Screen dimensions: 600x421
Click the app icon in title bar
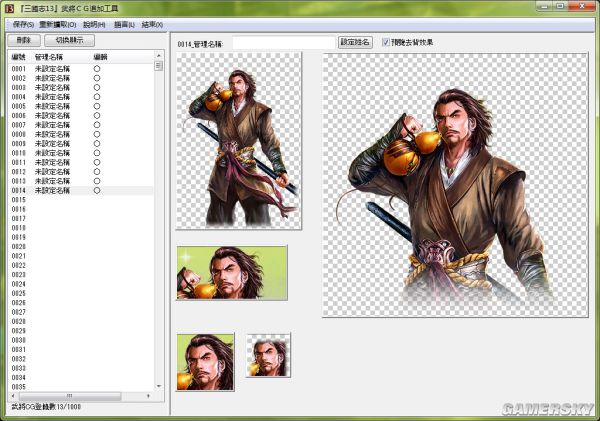[x=9, y=8]
